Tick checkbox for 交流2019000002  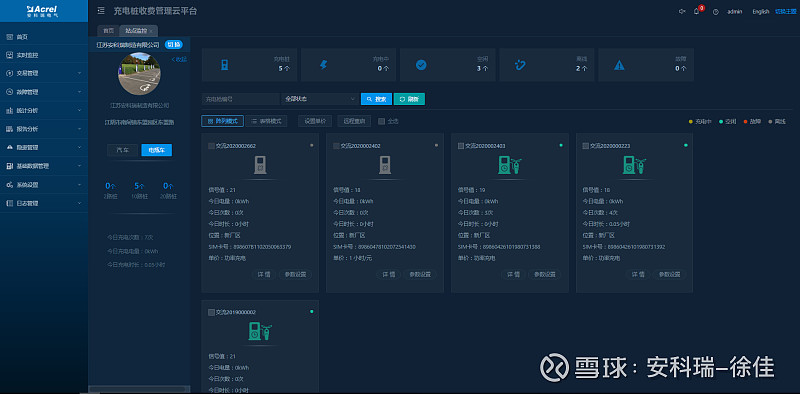[x=211, y=312]
